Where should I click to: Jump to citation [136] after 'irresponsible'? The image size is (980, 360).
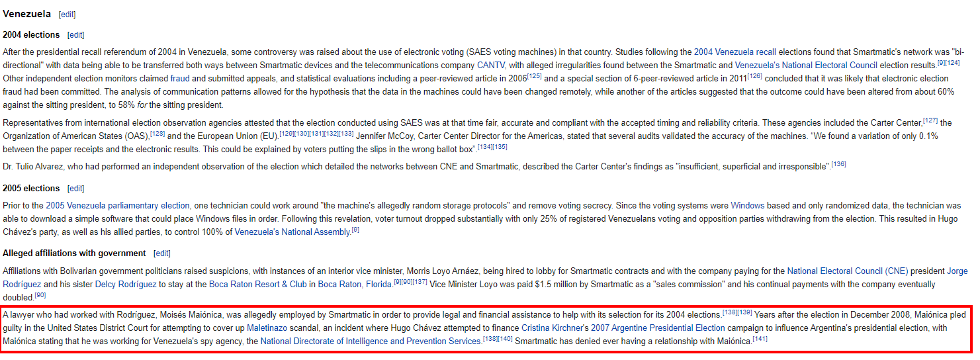(839, 163)
